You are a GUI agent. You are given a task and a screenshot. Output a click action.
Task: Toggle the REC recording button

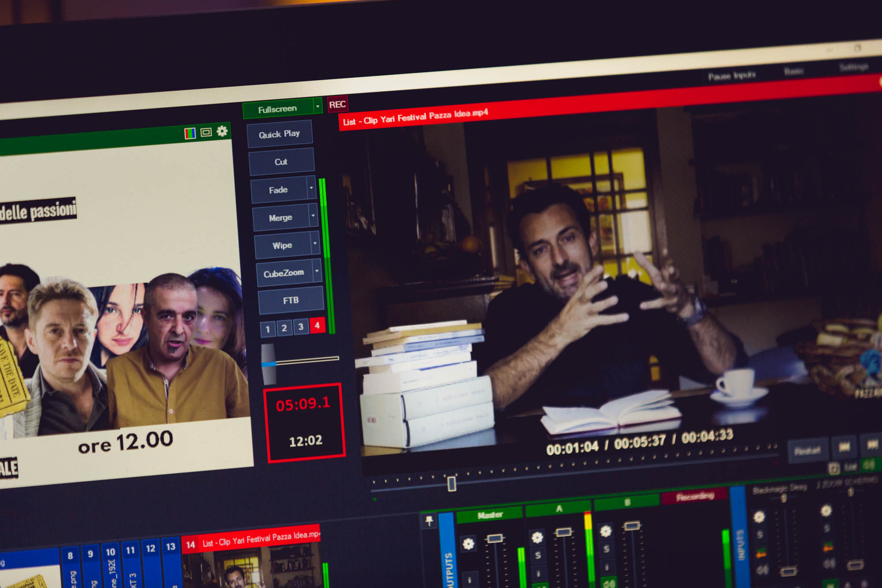tap(337, 105)
